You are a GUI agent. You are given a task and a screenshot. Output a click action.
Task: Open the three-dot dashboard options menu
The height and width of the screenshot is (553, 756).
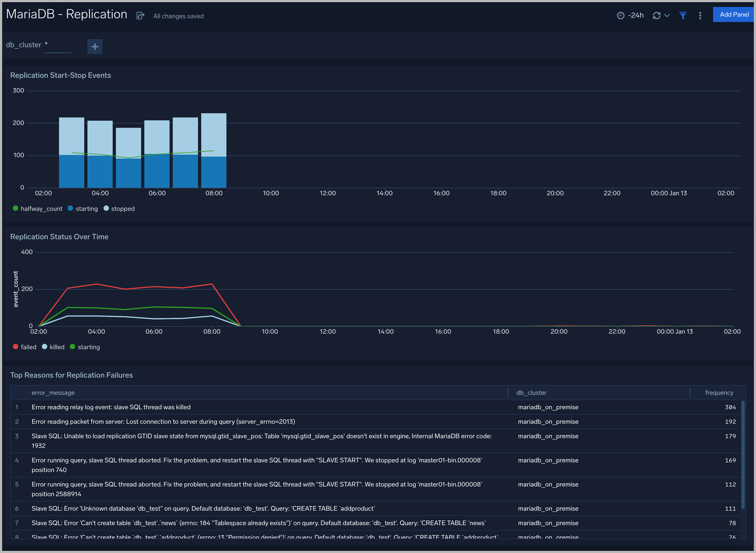point(700,15)
